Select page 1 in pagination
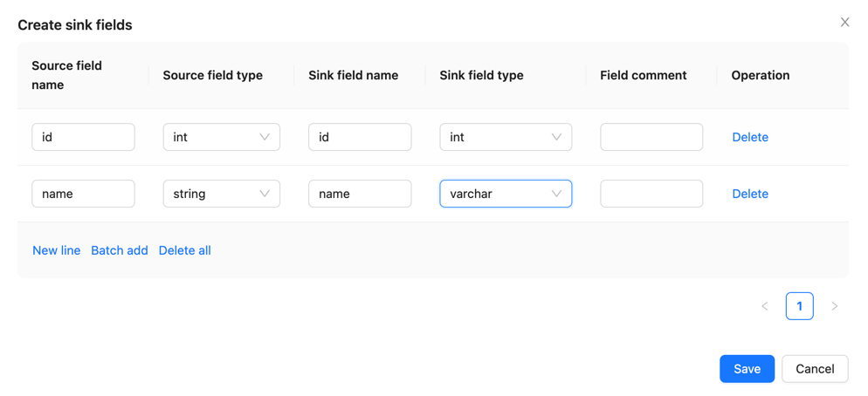The height and width of the screenshot is (396, 868). (799, 306)
